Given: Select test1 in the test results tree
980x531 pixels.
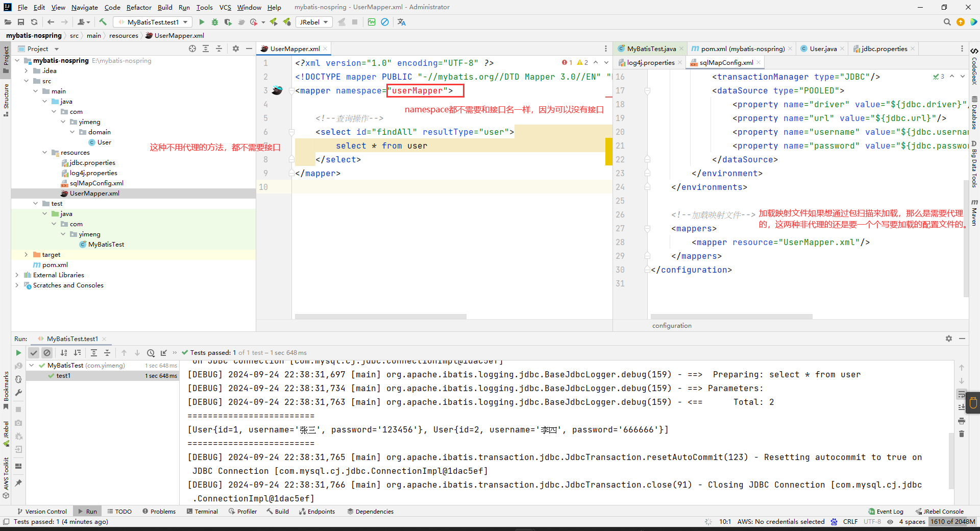Looking at the screenshot, I should [63, 375].
